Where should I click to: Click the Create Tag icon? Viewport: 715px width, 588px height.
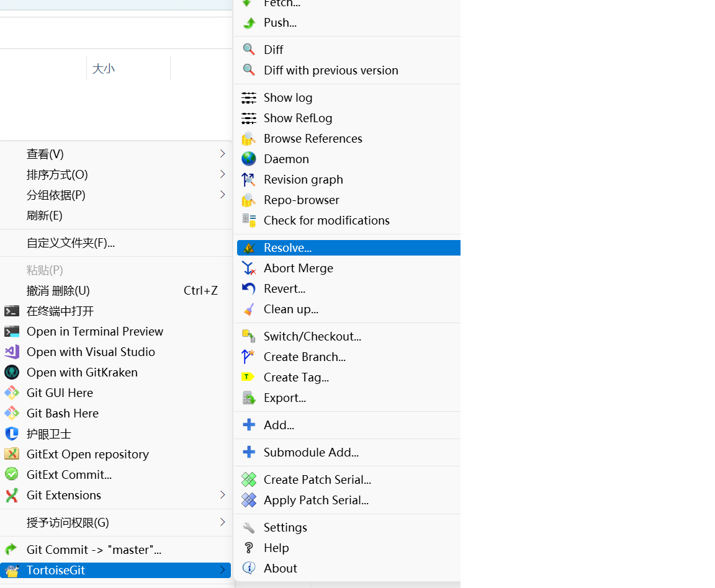point(248,377)
